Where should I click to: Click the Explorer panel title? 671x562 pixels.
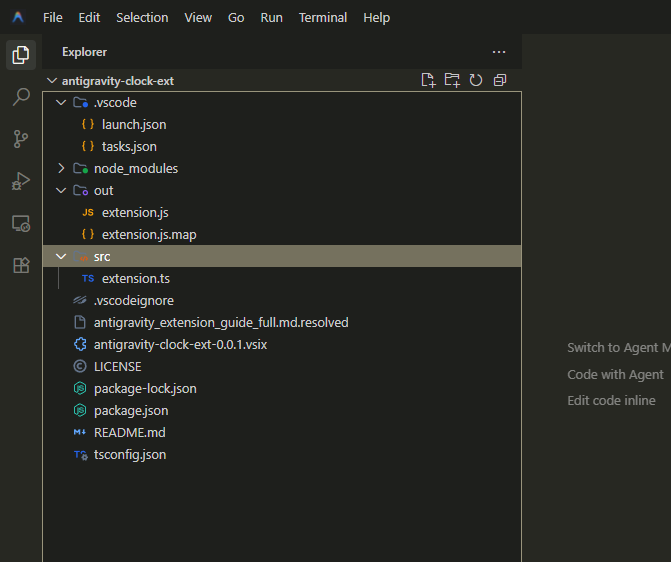[x=84, y=52]
